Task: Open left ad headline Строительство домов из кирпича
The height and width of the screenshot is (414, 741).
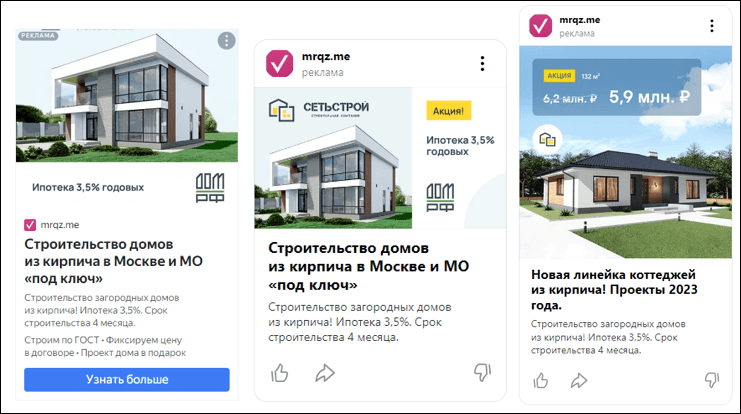Action: pos(113,261)
